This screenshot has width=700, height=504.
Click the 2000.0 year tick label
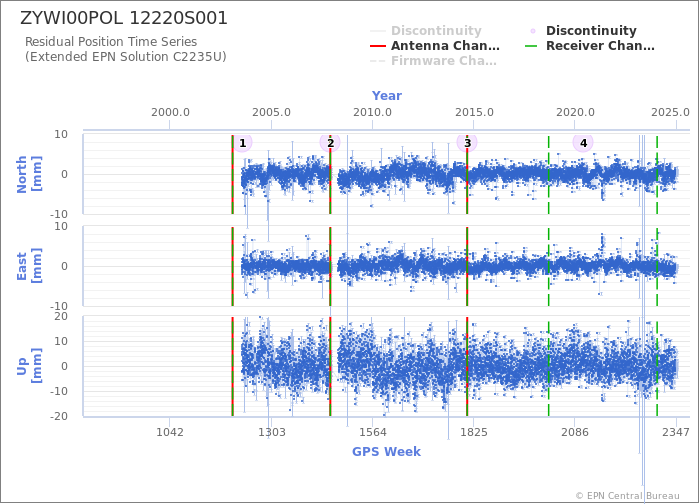[170, 112]
